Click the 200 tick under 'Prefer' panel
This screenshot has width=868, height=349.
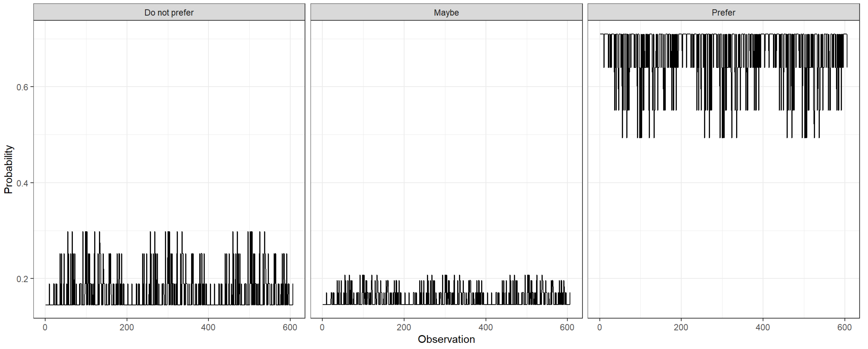[x=681, y=327]
